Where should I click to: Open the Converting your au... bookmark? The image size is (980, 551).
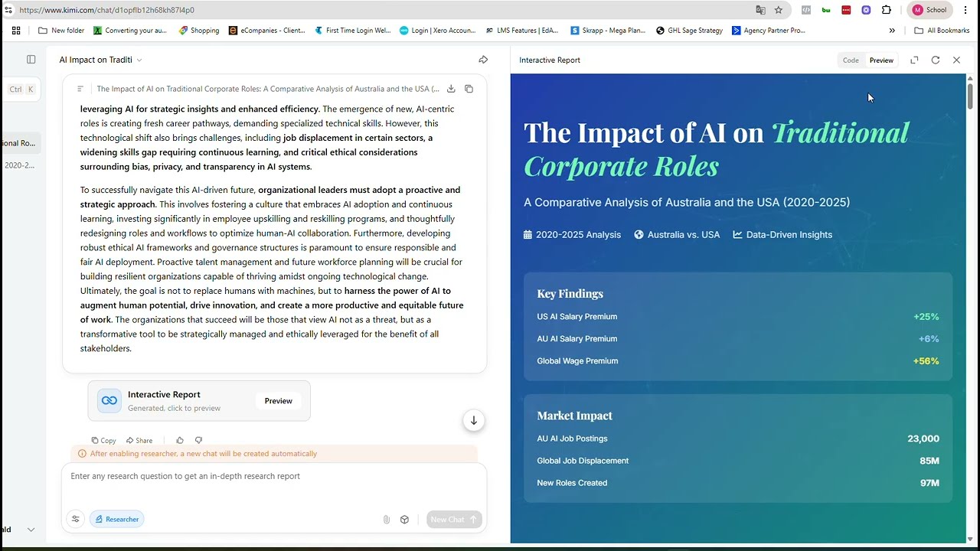coord(130,31)
